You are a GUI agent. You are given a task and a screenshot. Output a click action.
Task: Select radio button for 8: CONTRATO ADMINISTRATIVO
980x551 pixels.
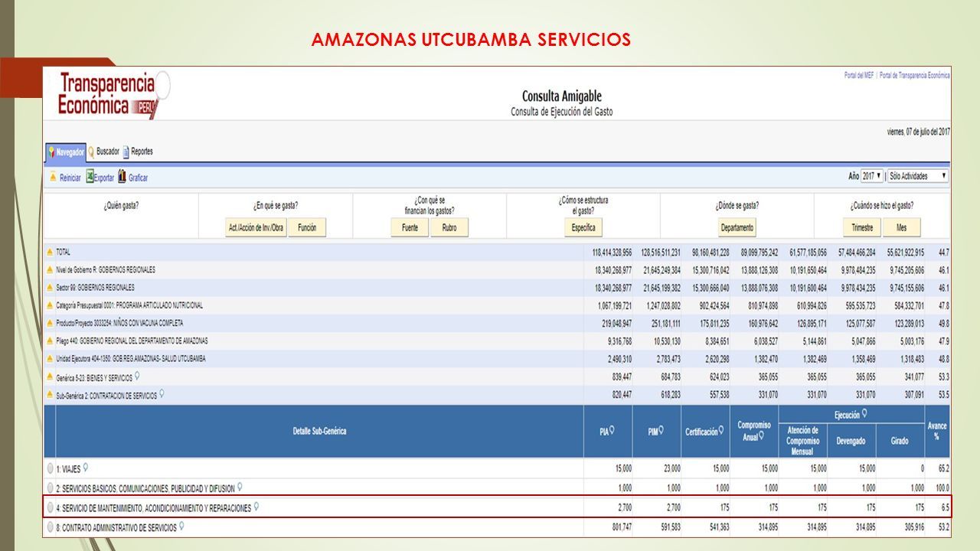click(x=51, y=527)
